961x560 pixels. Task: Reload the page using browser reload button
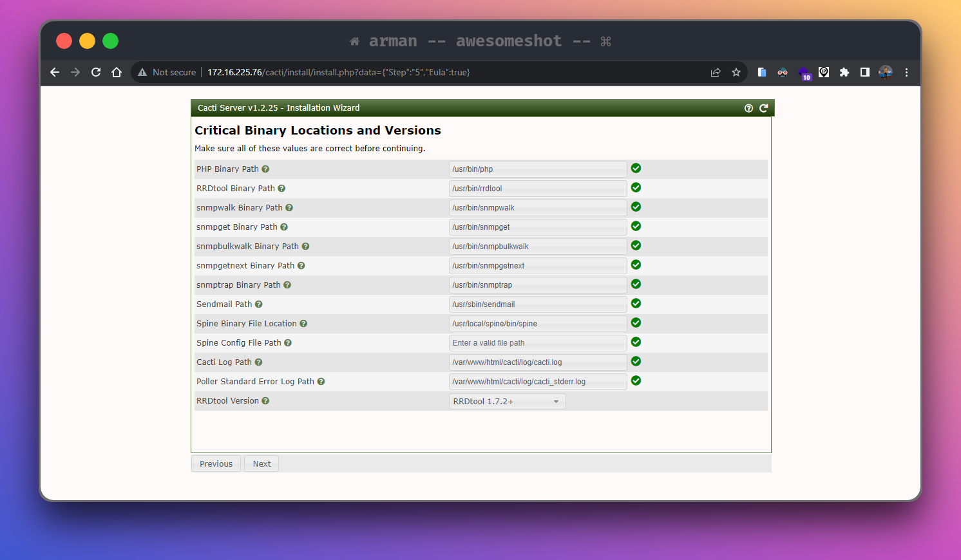tap(96, 72)
